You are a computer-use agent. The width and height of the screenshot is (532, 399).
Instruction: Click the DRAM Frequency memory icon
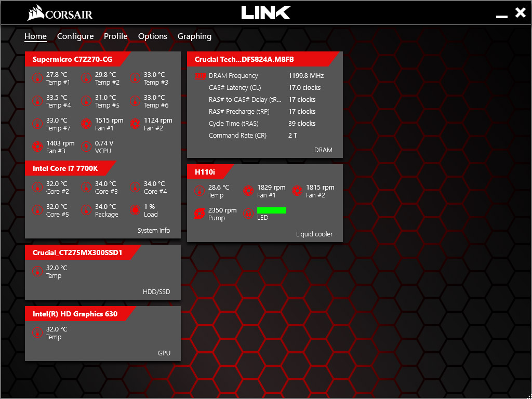(x=200, y=76)
